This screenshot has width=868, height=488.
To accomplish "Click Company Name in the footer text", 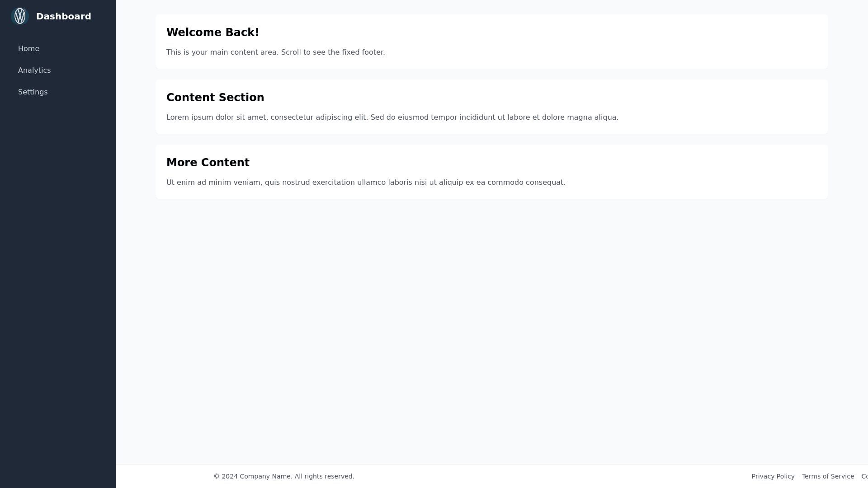I will click(265, 476).
